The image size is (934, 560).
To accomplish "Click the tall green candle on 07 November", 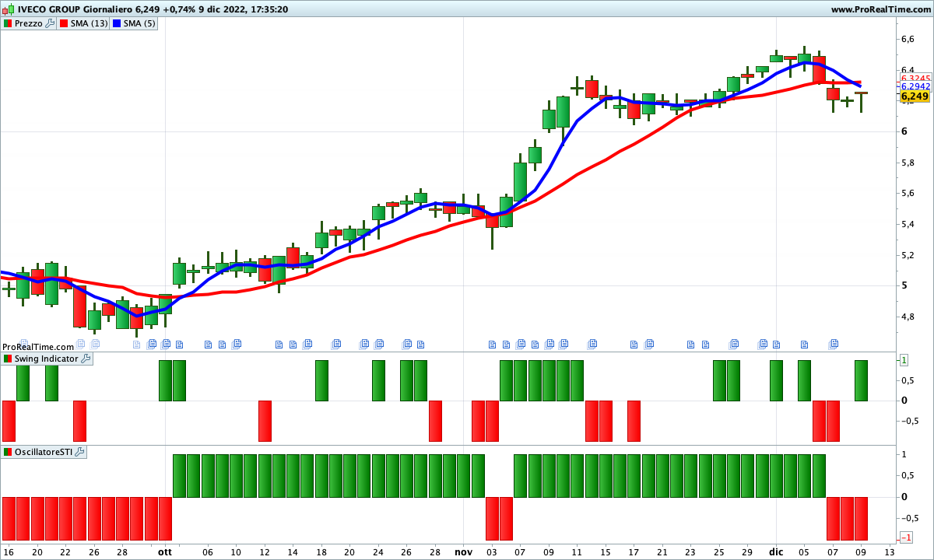I will coord(521,181).
